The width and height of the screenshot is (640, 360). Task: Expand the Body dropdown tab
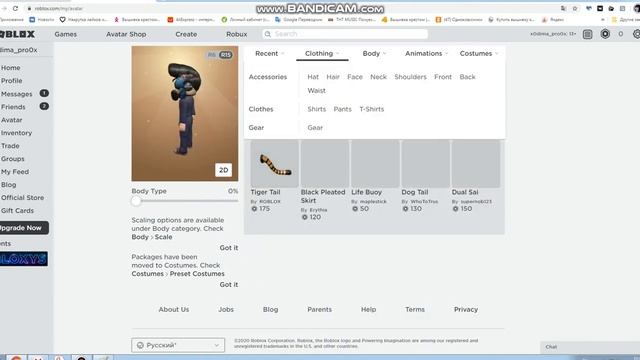pos(374,53)
